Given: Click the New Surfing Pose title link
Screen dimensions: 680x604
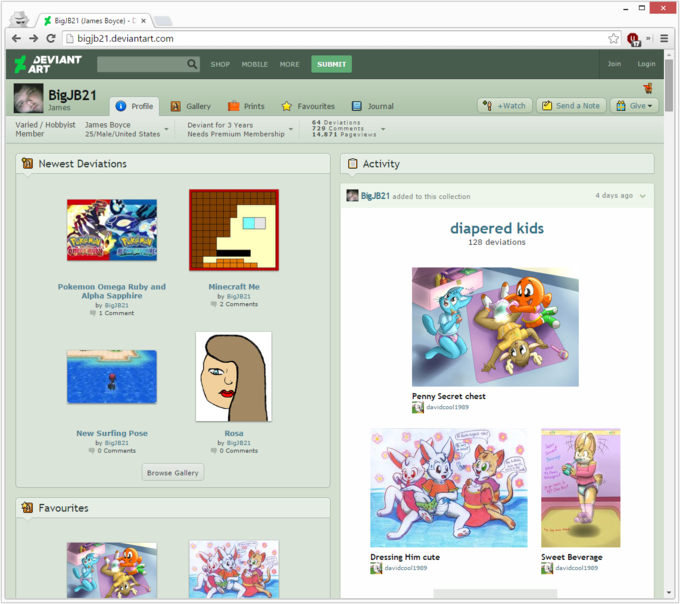Looking at the screenshot, I should tap(112, 433).
